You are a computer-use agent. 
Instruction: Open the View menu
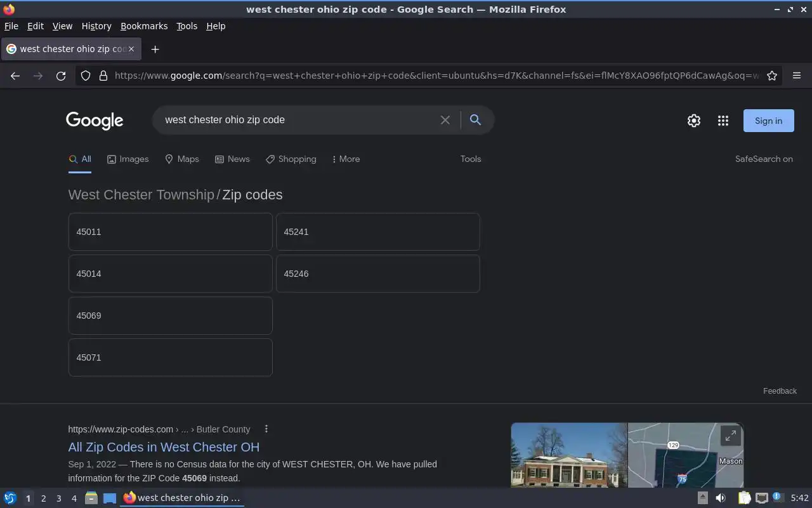pyautogui.click(x=62, y=26)
